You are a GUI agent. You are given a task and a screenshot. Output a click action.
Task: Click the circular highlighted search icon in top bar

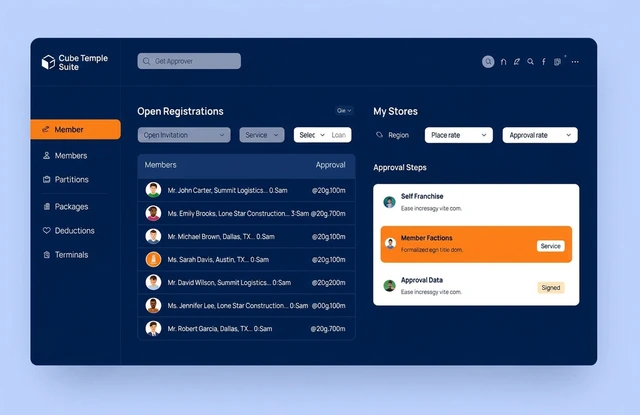488,62
